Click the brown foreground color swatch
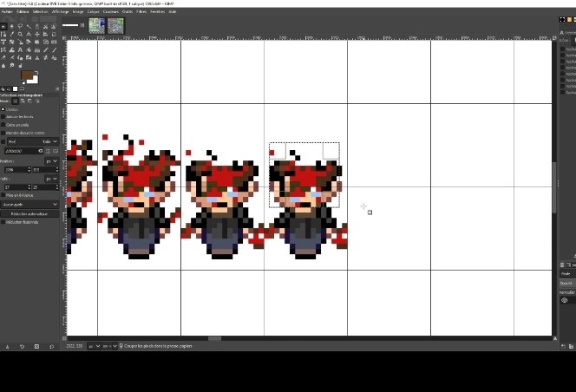The height and width of the screenshot is (392, 576). [27, 76]
